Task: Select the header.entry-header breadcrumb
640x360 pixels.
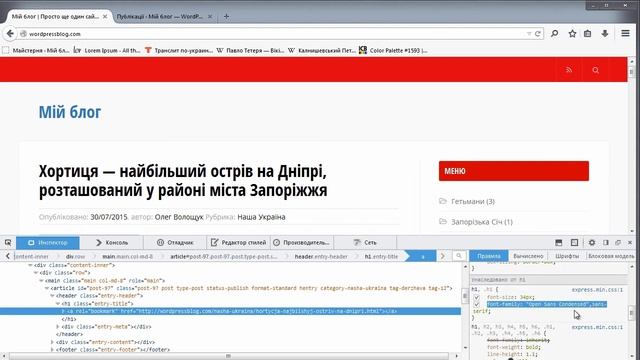Action: (x=321, y=256)
